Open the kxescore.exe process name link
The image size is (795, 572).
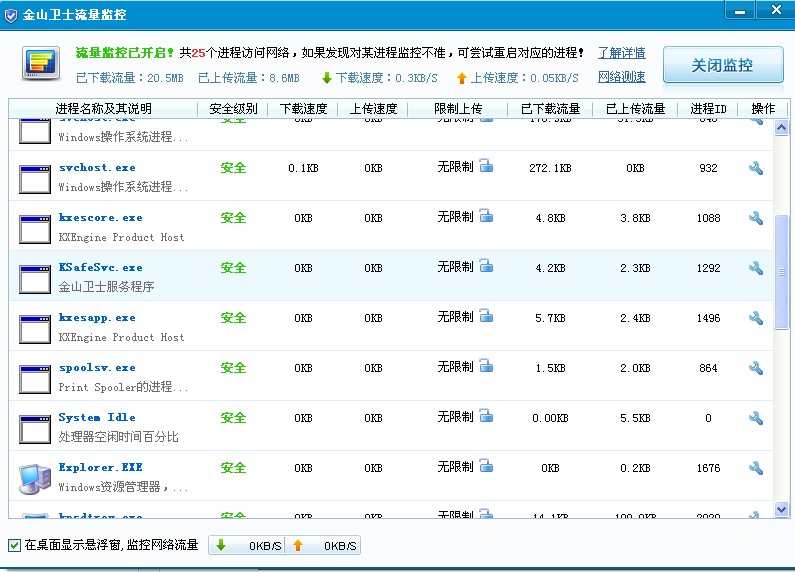[x=100, y=218]
